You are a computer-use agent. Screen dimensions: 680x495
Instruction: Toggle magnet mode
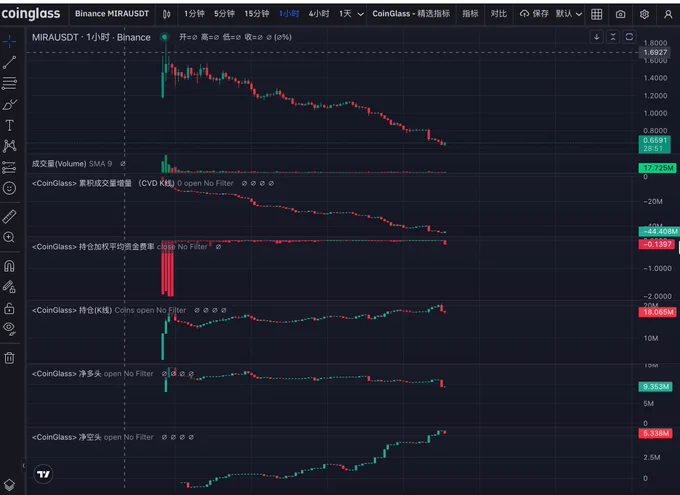point(10,266)
